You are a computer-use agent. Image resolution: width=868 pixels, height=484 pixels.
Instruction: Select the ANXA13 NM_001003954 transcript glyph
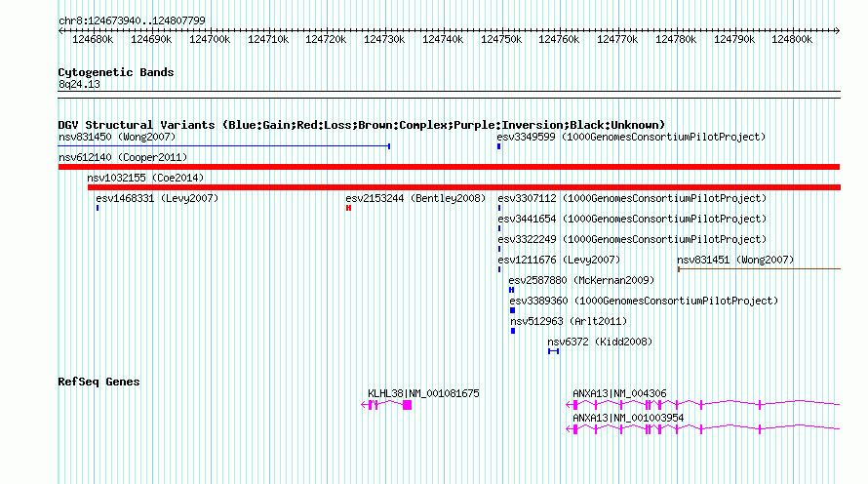pos(703,428)
